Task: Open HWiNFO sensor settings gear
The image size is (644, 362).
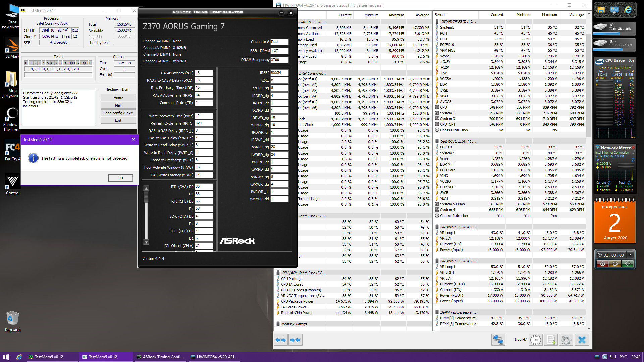Action: 566,340
